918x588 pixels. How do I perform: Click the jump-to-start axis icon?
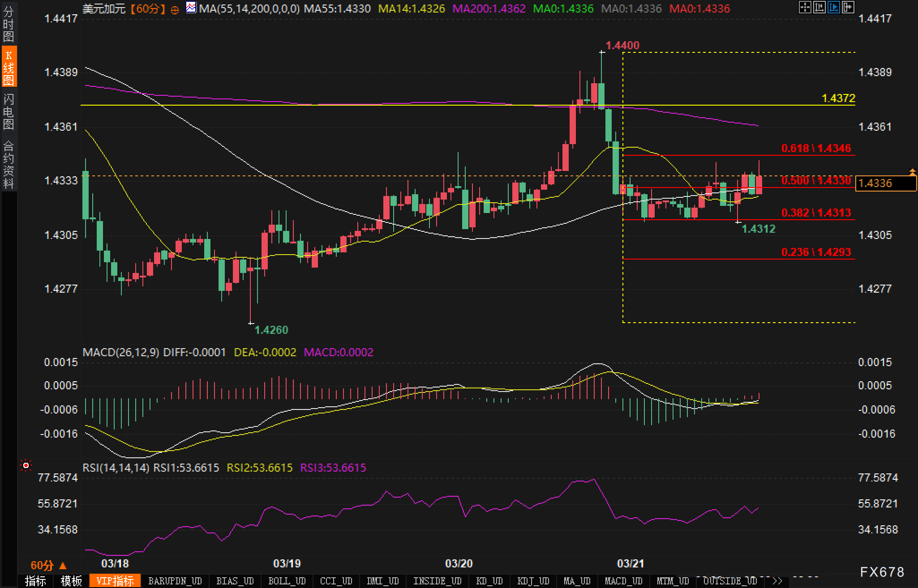(819, 7)
